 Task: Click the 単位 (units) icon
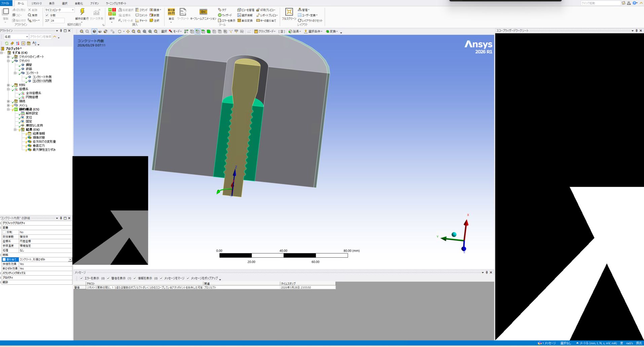click(171, 12)
